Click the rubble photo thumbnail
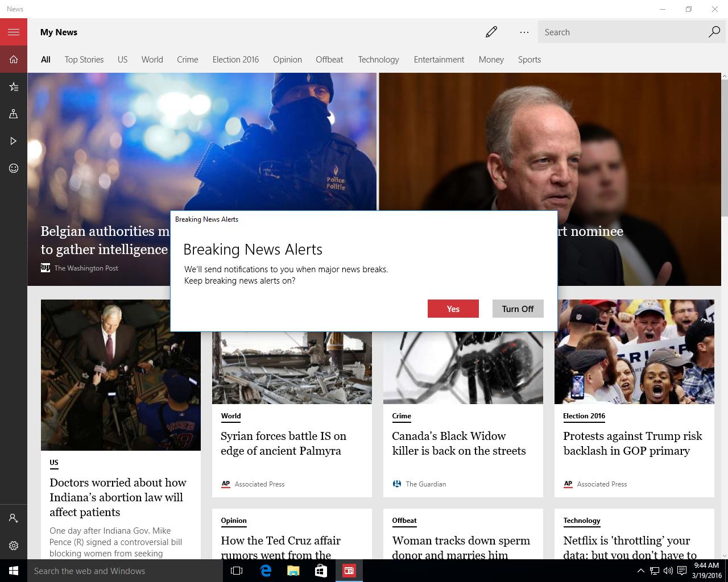 [x=292, y=368]
